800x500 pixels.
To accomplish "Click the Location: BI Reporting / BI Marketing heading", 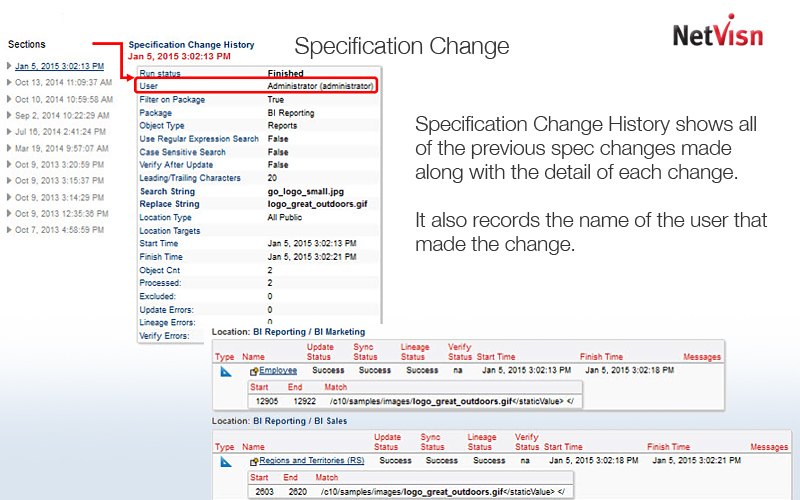I will coord(288,332).
